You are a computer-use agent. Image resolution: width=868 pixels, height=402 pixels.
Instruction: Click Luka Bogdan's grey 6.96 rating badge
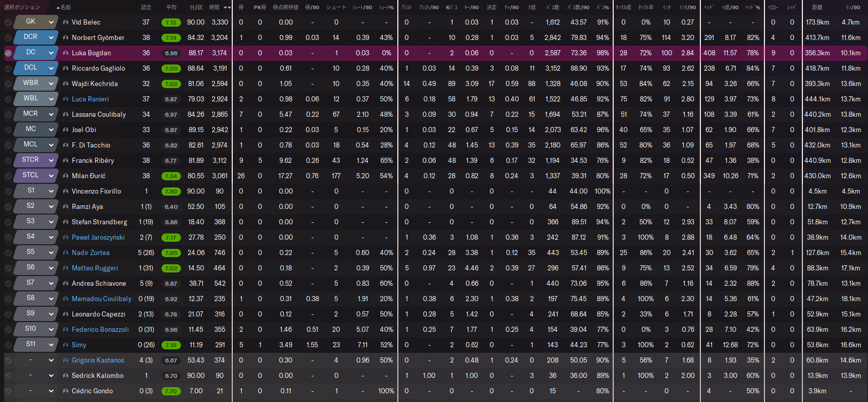click(x=171, y=53)
